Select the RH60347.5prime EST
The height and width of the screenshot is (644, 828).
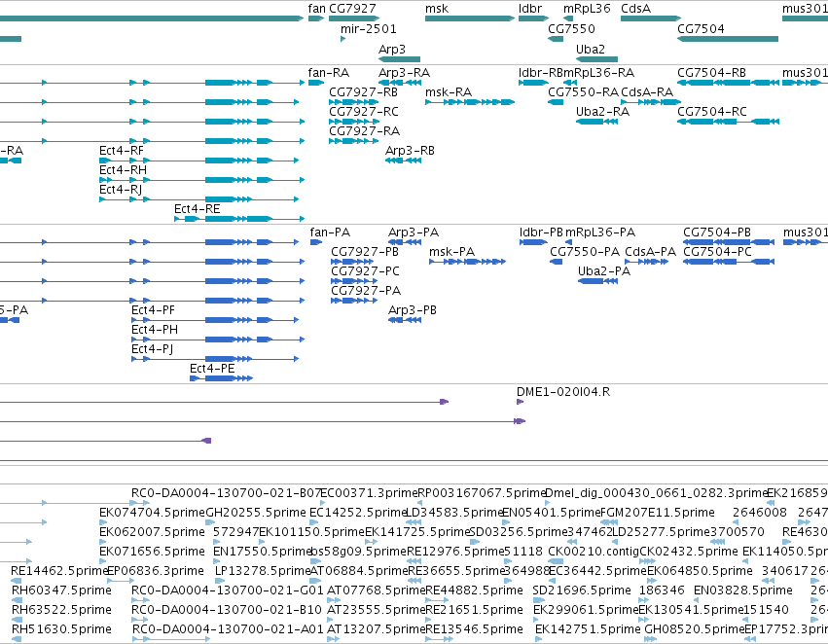[x=17, y=601]
